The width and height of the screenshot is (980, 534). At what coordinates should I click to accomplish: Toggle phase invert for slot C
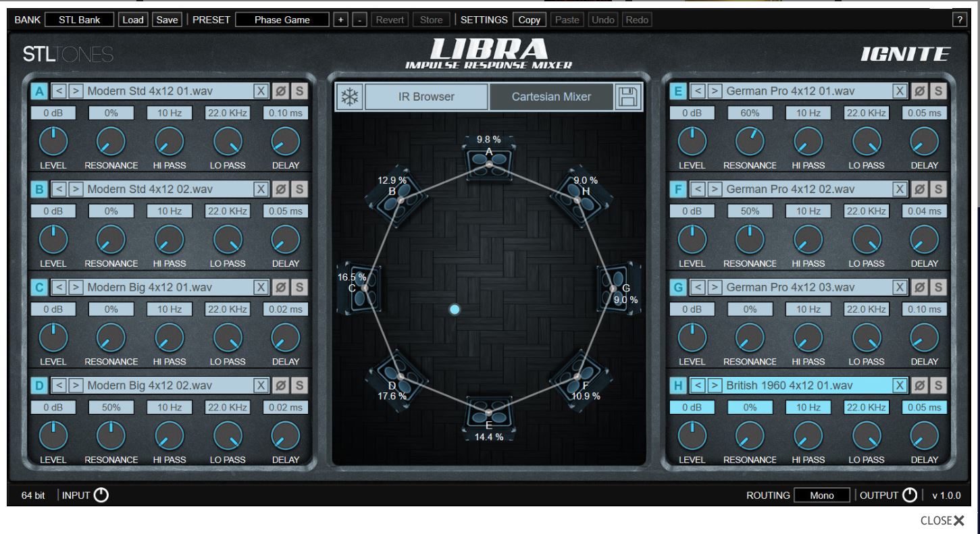click(280, 288)
